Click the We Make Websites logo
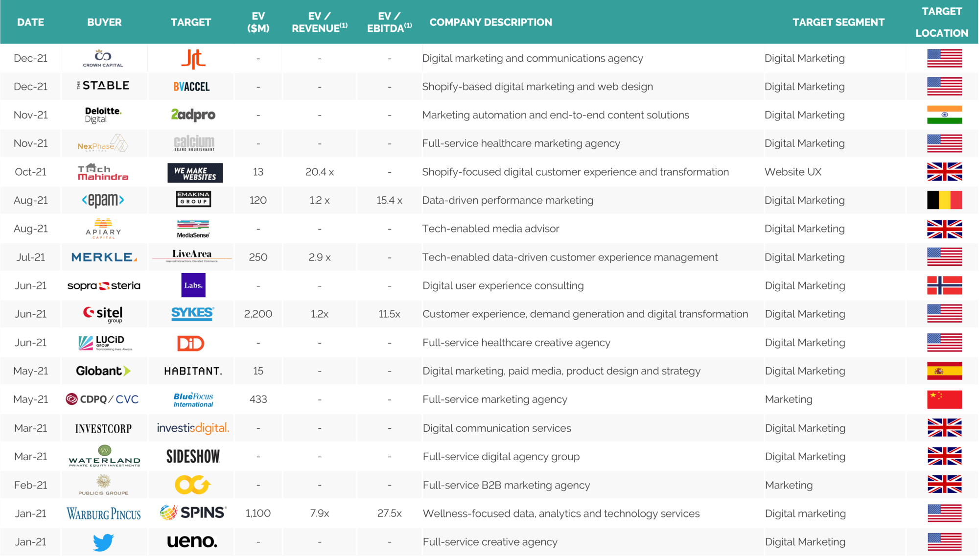 195,173
